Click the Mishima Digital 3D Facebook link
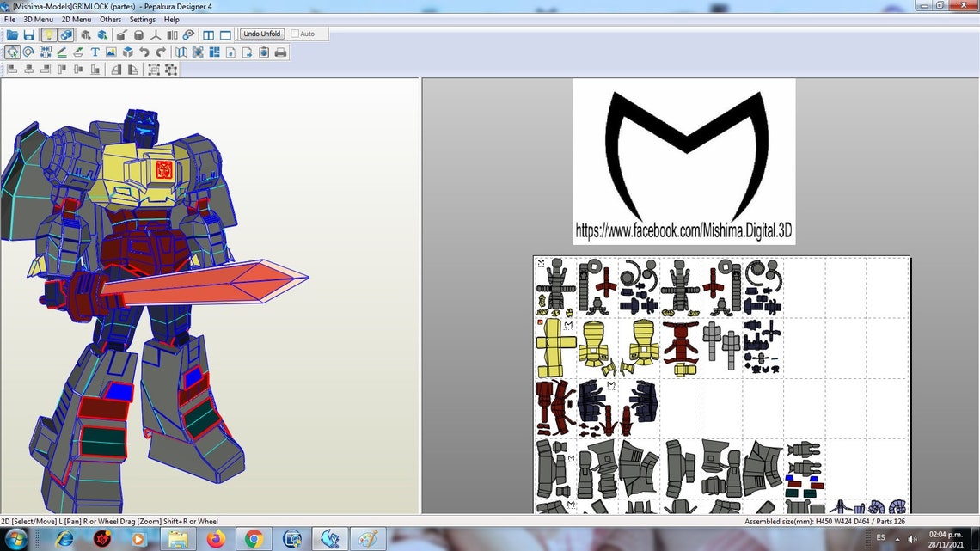 pos(683,230)
